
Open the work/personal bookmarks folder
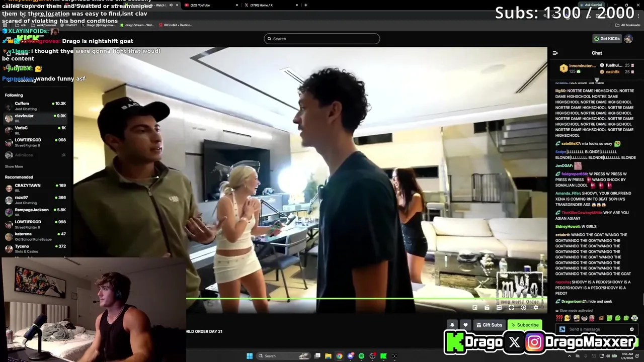(x=43, y=25)
